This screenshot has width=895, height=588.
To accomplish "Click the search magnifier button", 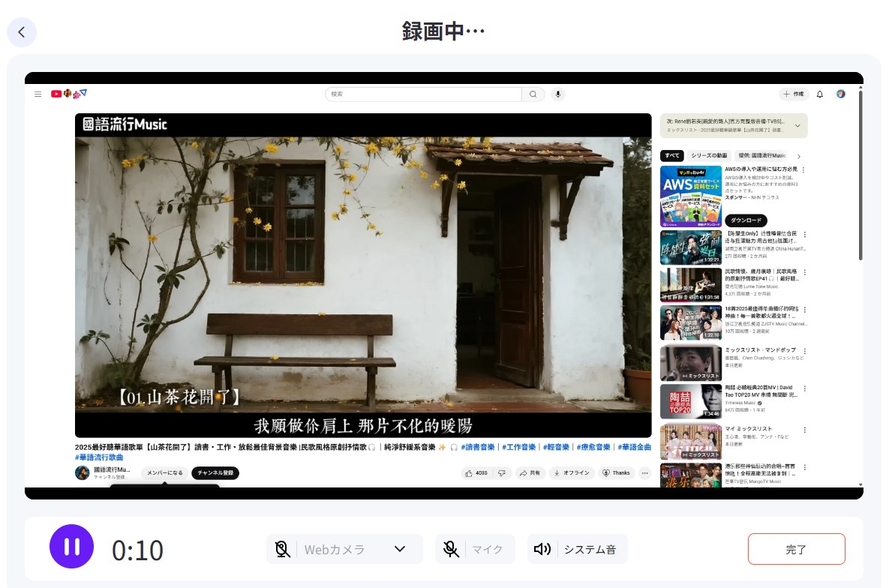I will pos(533,94).
